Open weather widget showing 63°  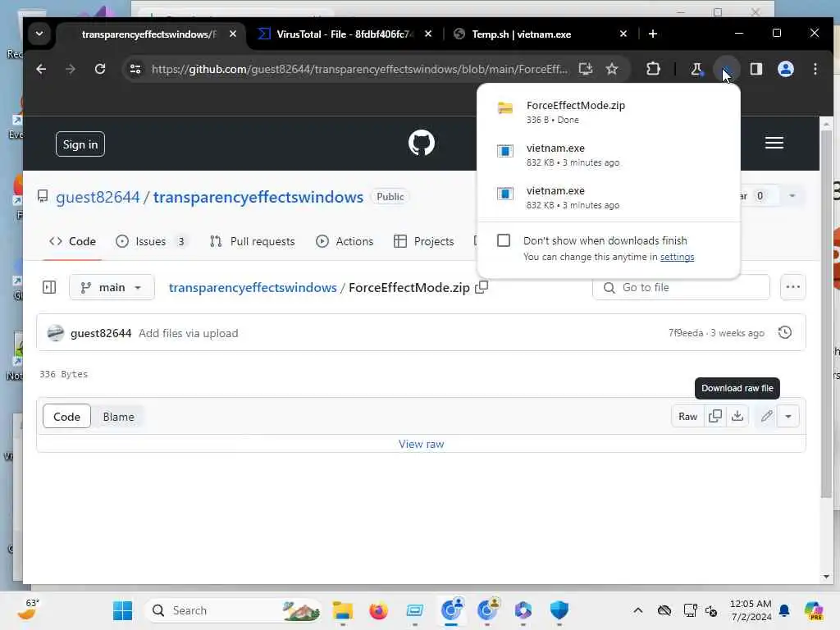tap(29, 609)
